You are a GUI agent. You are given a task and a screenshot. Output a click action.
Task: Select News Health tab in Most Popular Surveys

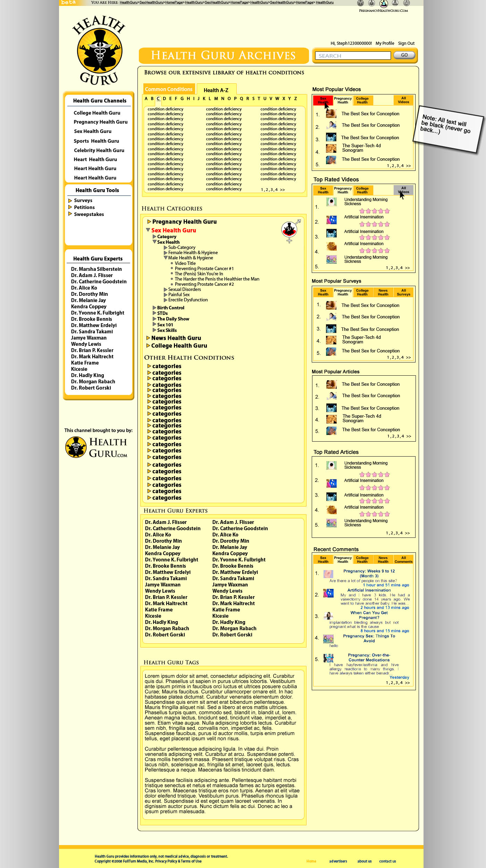[x=383, y=292]
